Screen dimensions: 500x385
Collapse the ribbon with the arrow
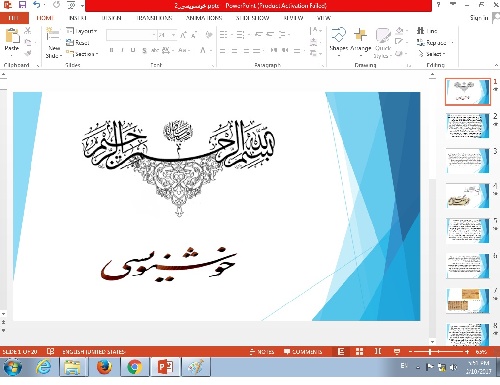496,65
